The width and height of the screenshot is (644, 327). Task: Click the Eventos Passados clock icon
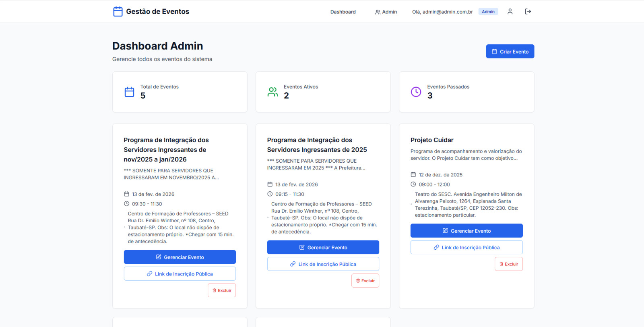pos(416,92)
